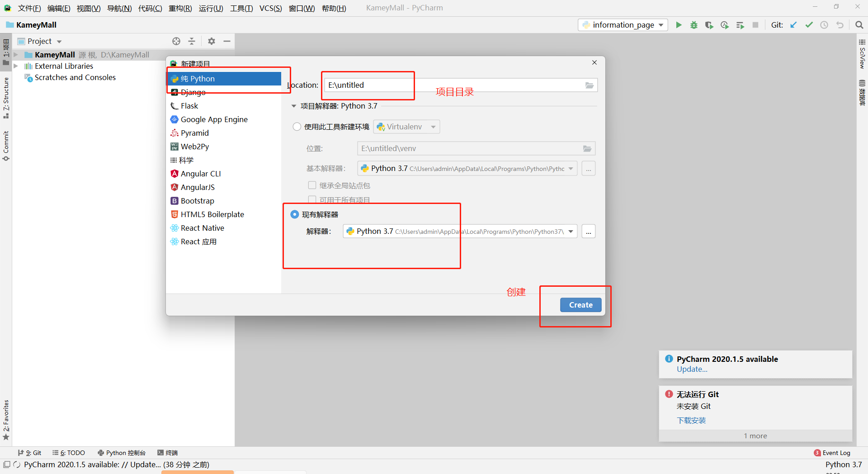Open base interpreter browse ellipsis button
Screen dimensions: 868x474
[x=588, y=169]
